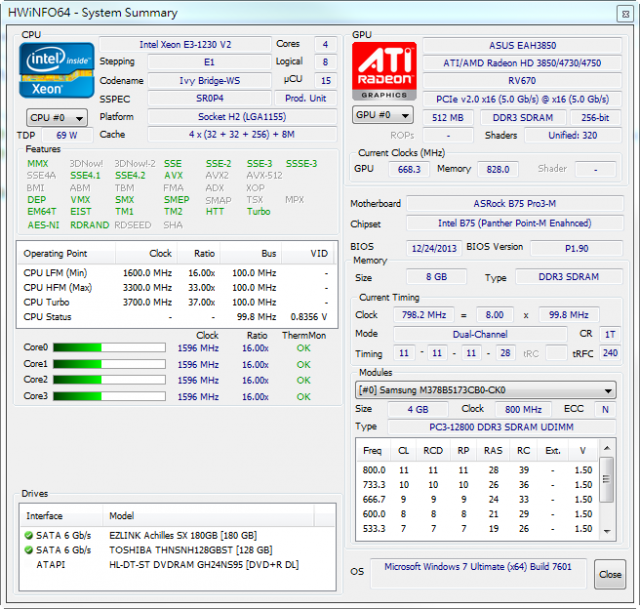Click the VID column header
Screen dimensions: 640x609
click(309, 253)
